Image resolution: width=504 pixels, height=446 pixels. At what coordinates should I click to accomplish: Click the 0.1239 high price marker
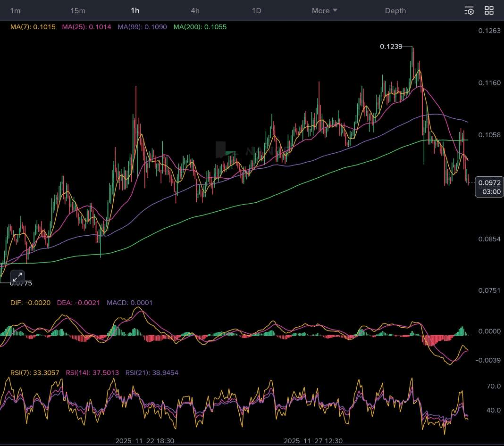pos(391,46)
